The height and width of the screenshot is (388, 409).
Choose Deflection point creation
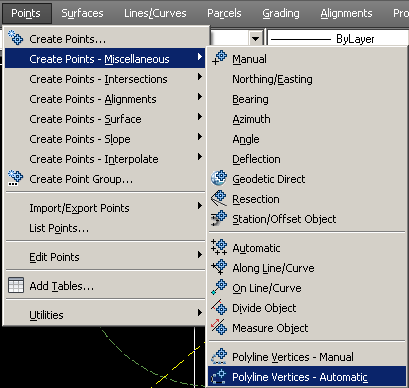coord(307,159)
